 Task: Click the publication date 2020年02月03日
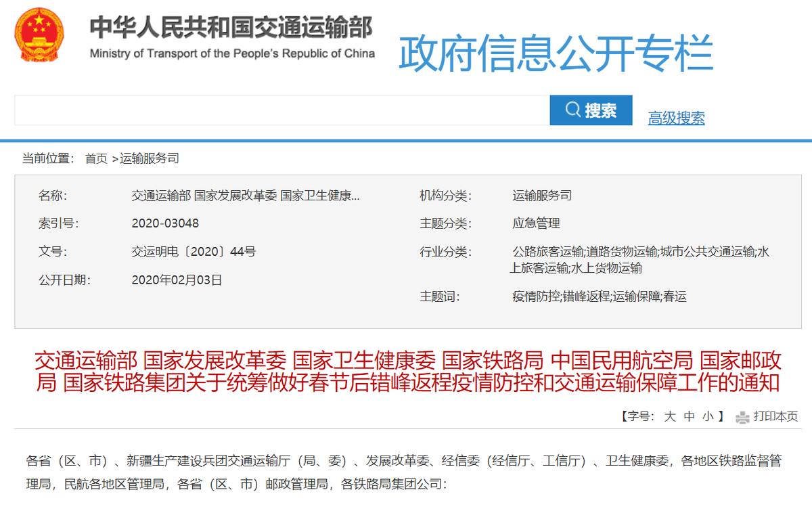click(x=177, y=280)
